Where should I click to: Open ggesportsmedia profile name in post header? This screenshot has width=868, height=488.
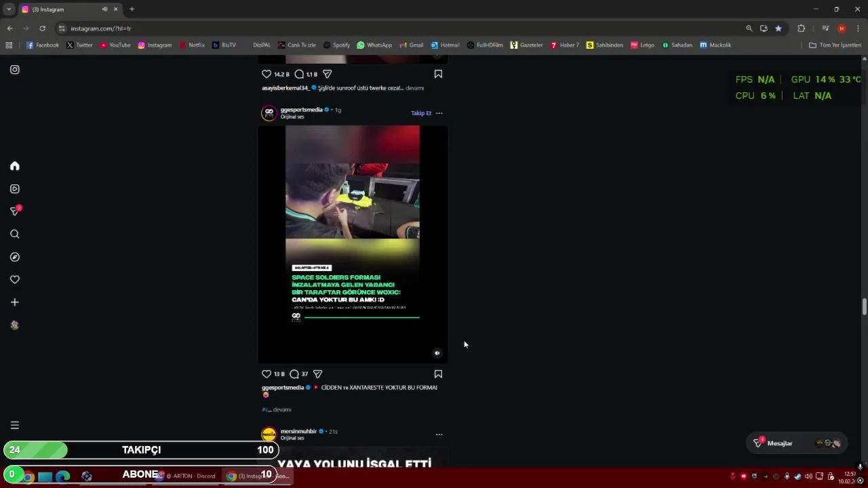[x=302, y=110]
